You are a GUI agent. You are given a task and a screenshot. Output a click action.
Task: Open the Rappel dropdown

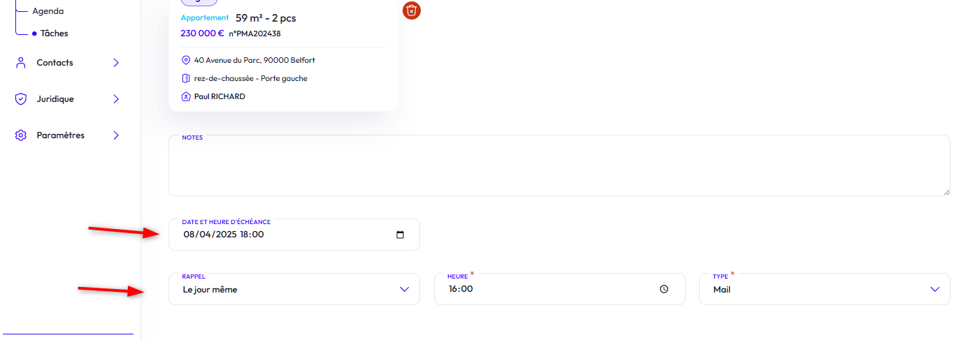(x=294, y=289)
